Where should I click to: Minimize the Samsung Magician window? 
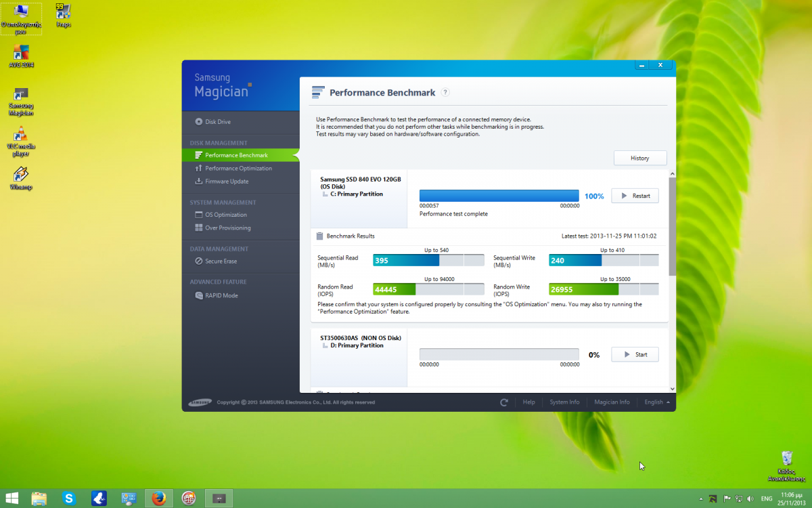coord(642,65)
